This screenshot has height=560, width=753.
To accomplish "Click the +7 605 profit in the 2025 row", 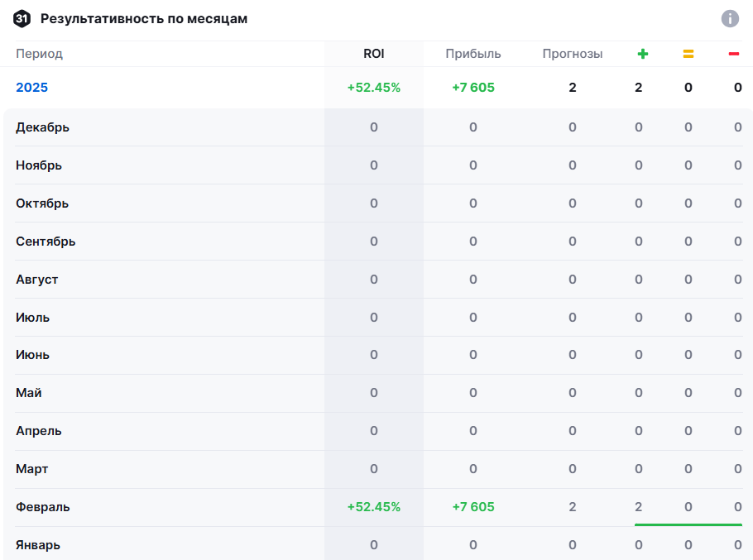I will click(473, 88).
